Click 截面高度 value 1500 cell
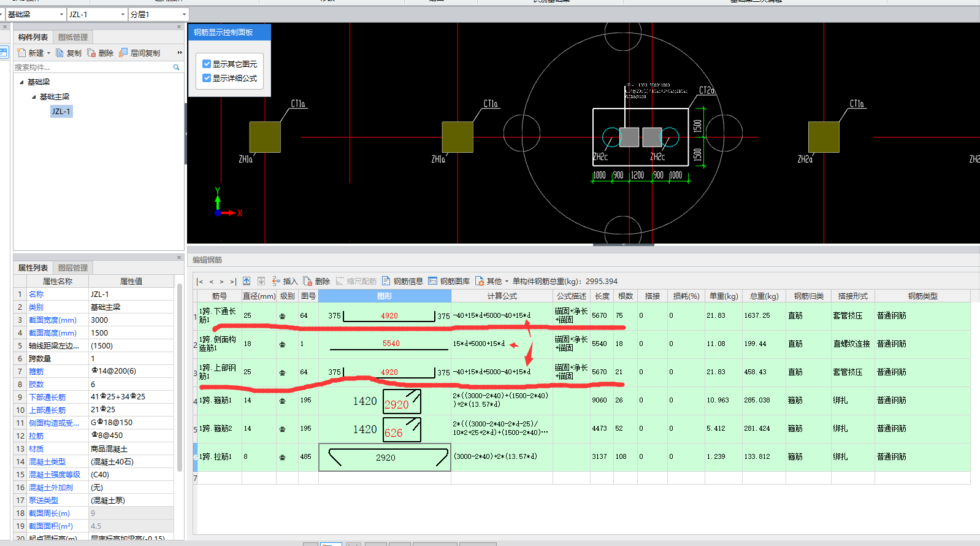Image resolution: width=980 pixels, height=546 pixels. (131, 333)
